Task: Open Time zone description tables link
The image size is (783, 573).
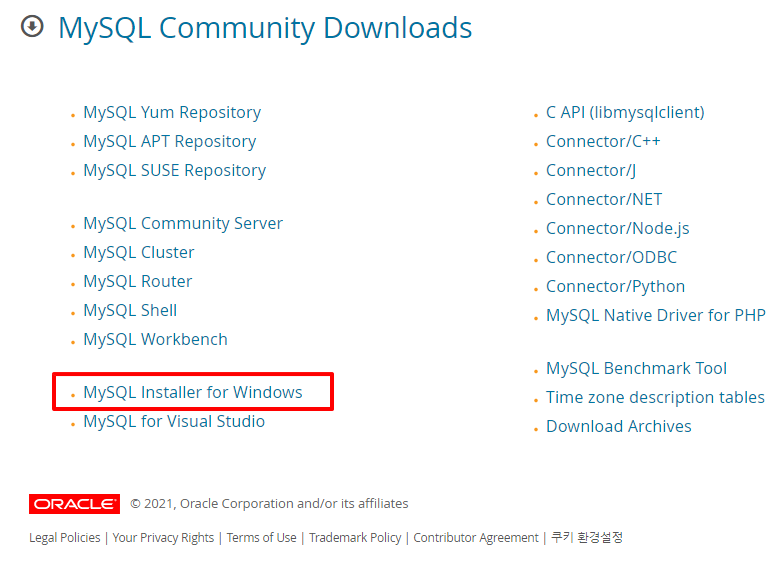Action: coord(655,397)
